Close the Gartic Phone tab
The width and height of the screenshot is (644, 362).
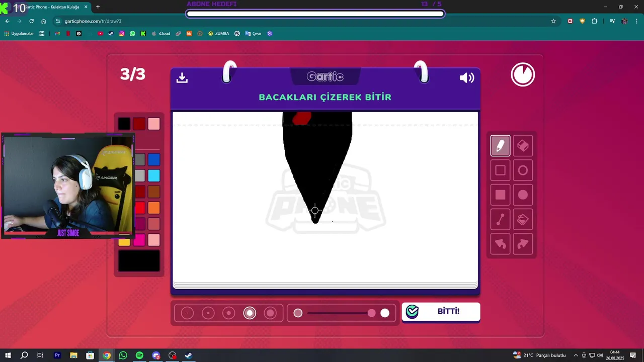pyautogui.click(x=86, y=7)
